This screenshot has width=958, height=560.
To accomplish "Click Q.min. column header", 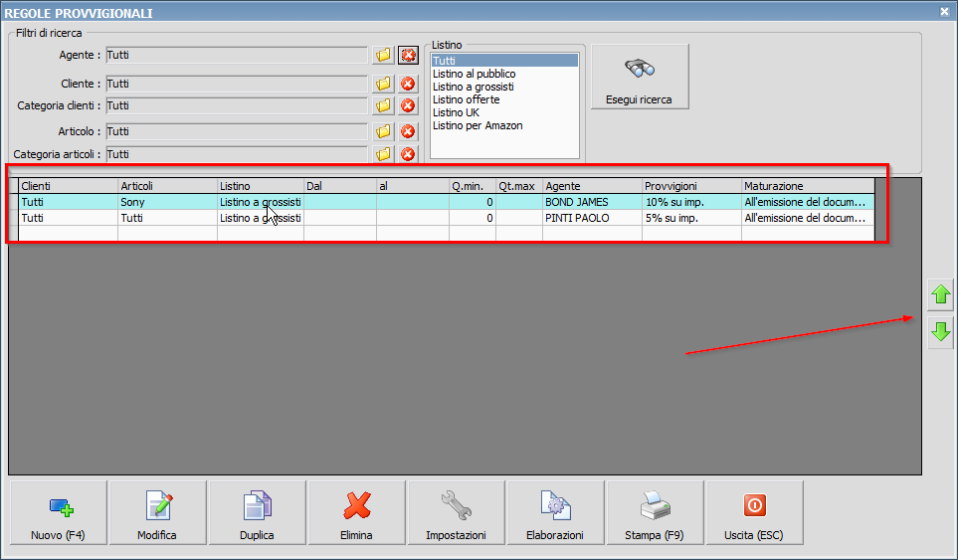I will pyautogui.click(x=473, y=186).
